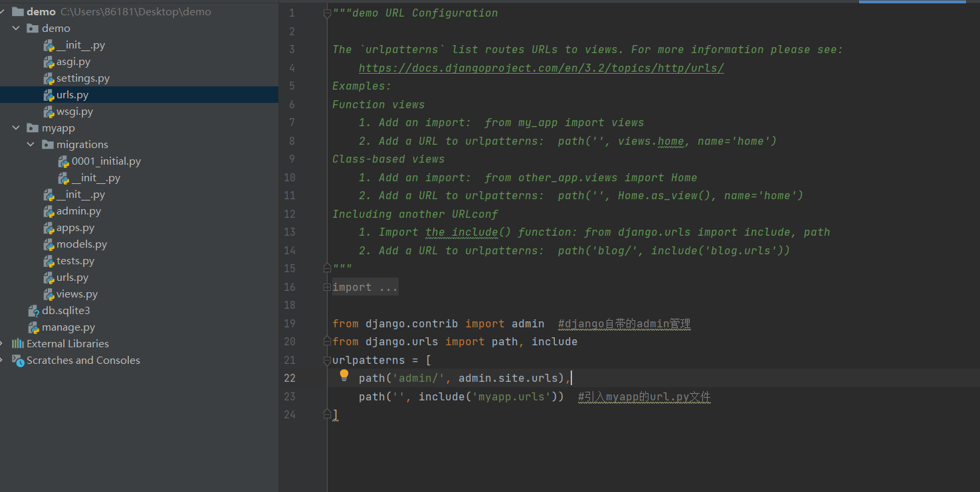Click the fold end marker on line 15
Image resolution: width=980 pixels, height=492 pixels.
coord(326,268)
